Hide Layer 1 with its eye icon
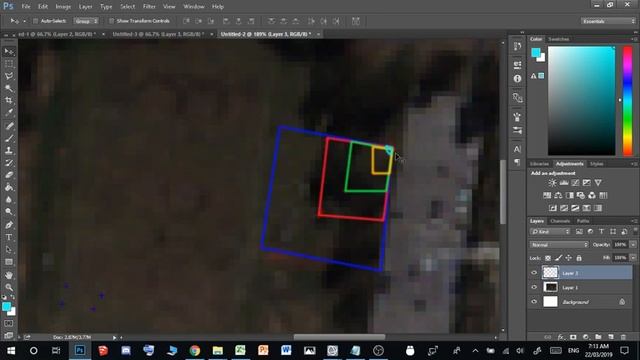The width and height of the screenshot is (640, 360). click(534, 287)
